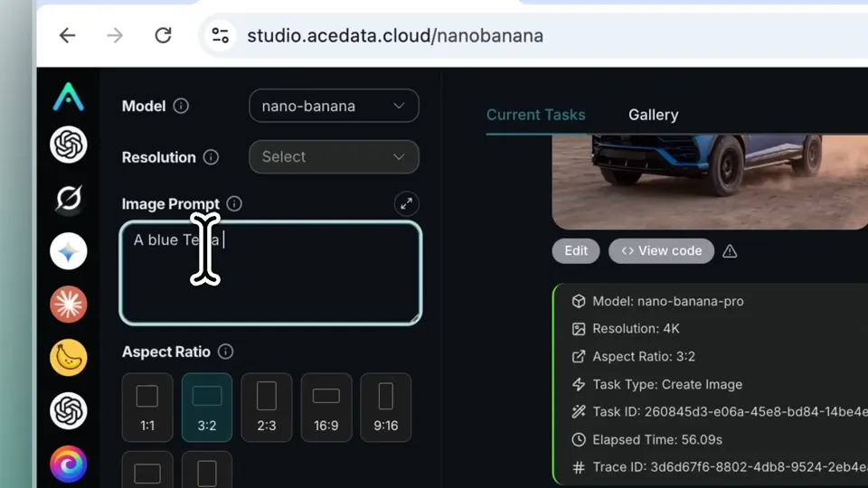This screenshot has height=488, width=868.
Task: Click the Trace ID value starting 3d6d67f6
Action: (x=759, y=467)
